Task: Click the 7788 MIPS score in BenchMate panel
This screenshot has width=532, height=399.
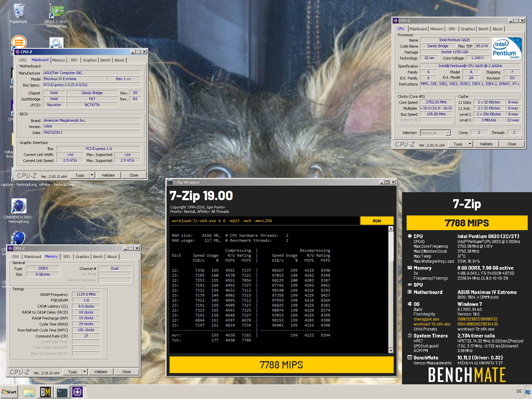Action: coord(467,223)
